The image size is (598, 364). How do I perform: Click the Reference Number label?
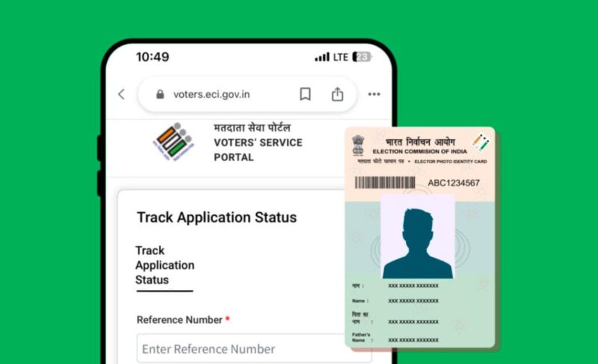pyautogui.click(x=180, y=320)
